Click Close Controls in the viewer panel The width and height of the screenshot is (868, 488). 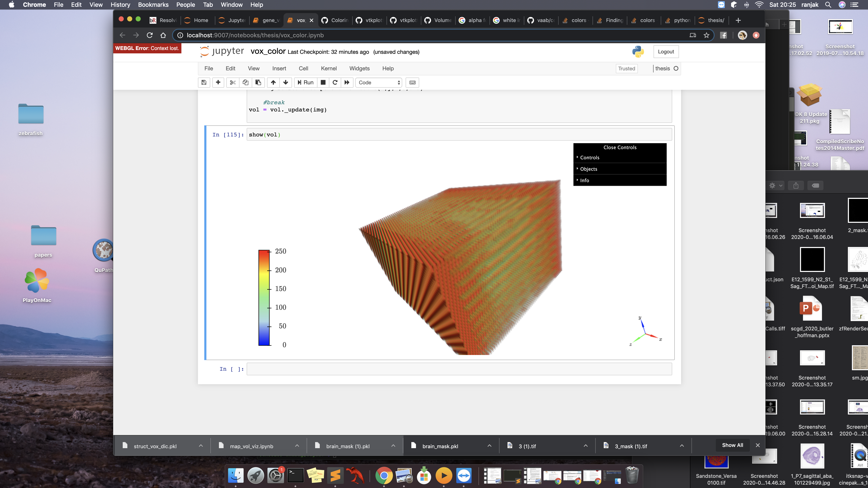620,147
